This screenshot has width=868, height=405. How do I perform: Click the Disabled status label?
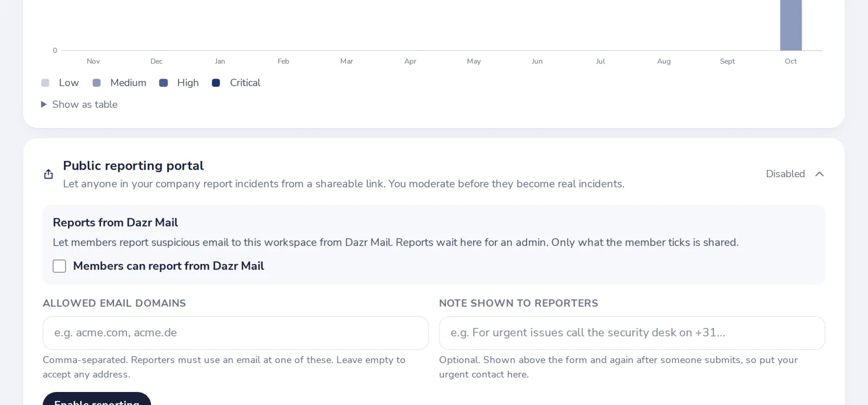(x=785, y=174)
